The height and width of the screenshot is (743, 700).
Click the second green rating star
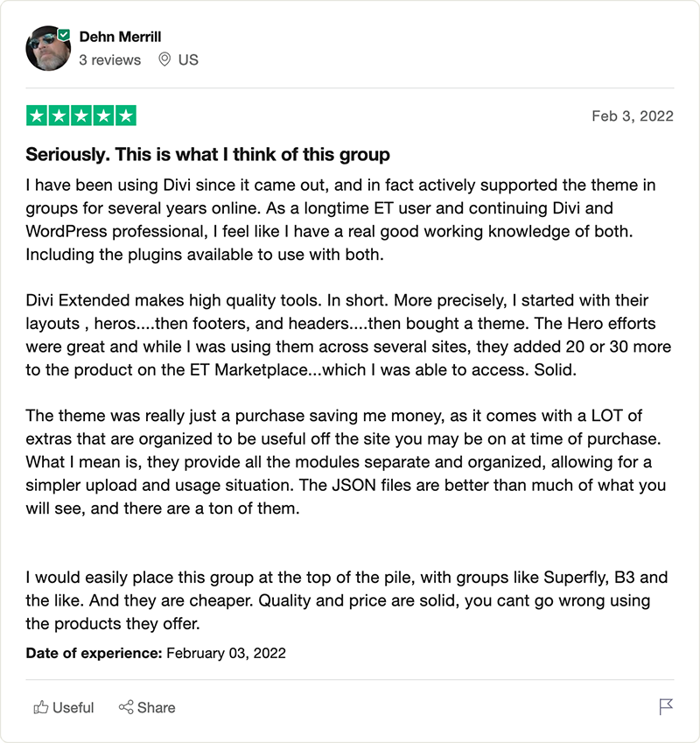59,116
